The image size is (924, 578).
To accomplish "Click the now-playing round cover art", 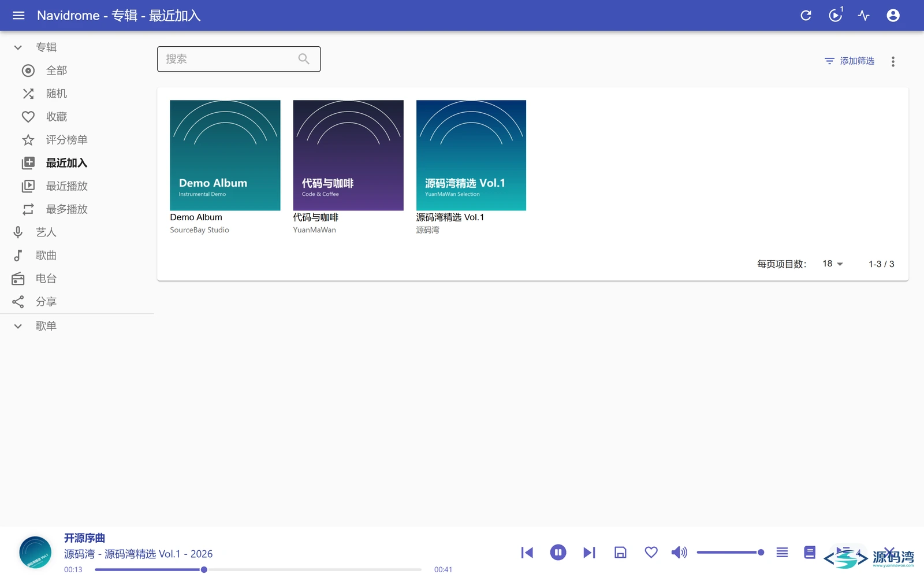I will click(x=35, y=553).
